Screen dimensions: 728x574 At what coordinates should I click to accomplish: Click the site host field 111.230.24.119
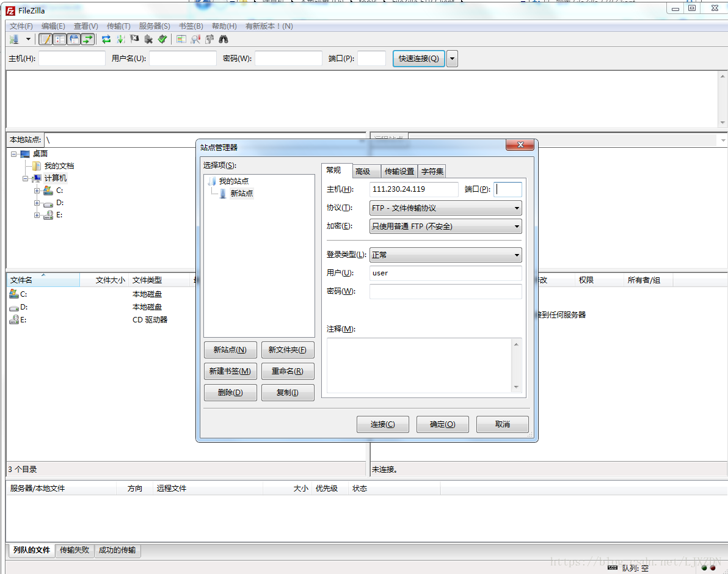pyautogui.click(x=413, y=189)
